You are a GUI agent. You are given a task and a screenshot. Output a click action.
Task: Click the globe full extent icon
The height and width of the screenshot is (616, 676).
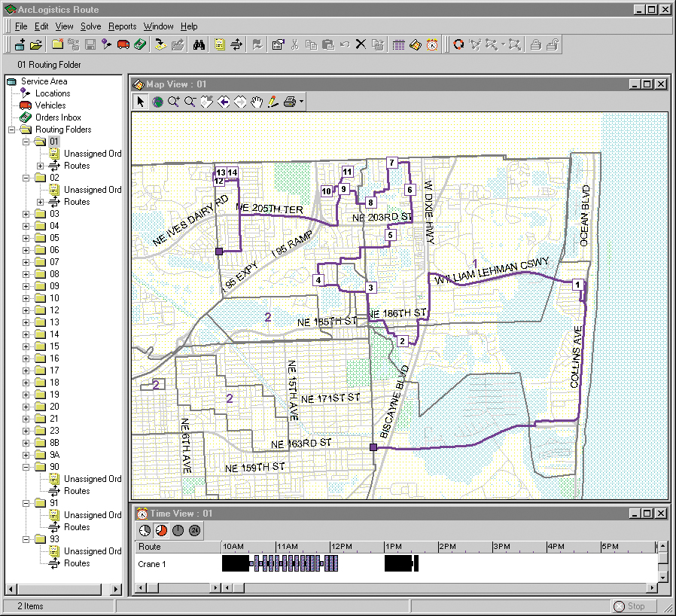[157, 102]
